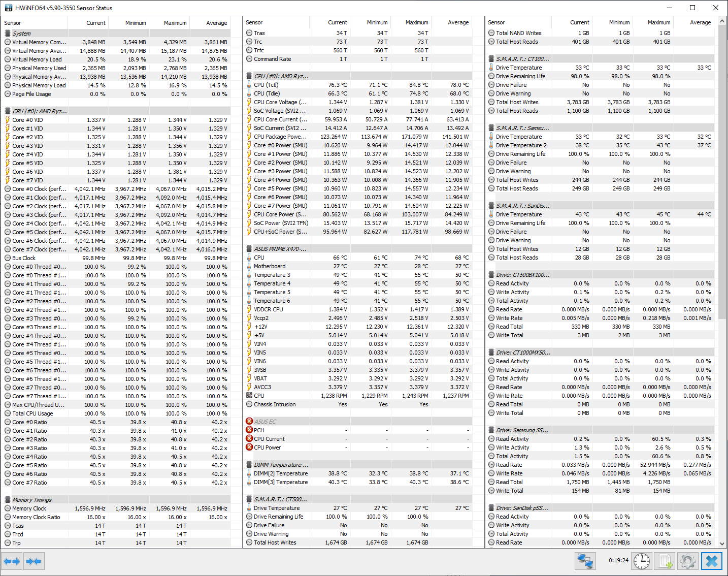Select the Total CPU Usage row
Screen dimensions: 728x576
(116, 413)
